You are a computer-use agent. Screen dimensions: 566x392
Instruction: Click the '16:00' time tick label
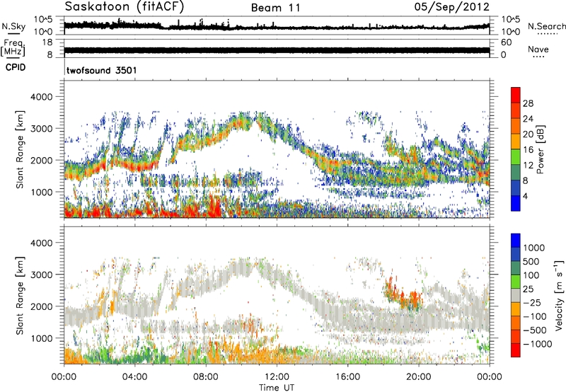click(347, 377)
